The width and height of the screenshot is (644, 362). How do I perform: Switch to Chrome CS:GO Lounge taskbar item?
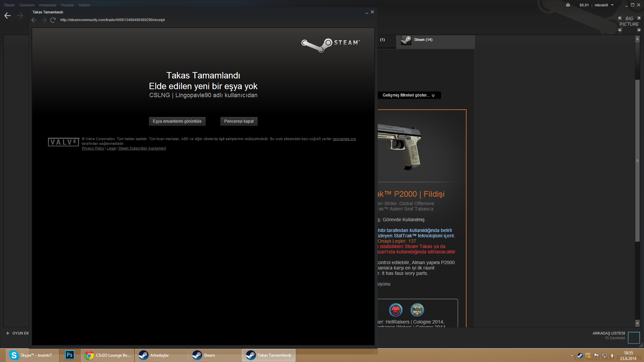(x=107, y=355)
